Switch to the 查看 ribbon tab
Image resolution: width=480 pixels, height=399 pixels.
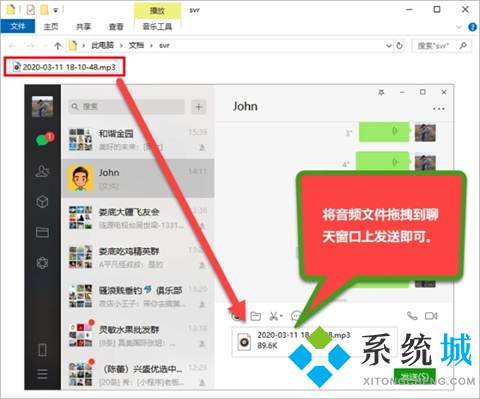[x=116, y=26]
